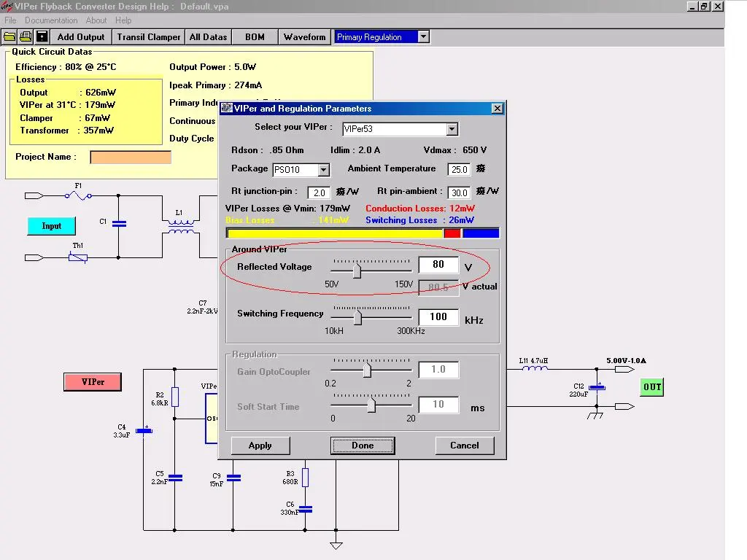Select the F1 fuse symbol in the schematic
Viewport: 747px width, 560px height.
pos(79,195)
